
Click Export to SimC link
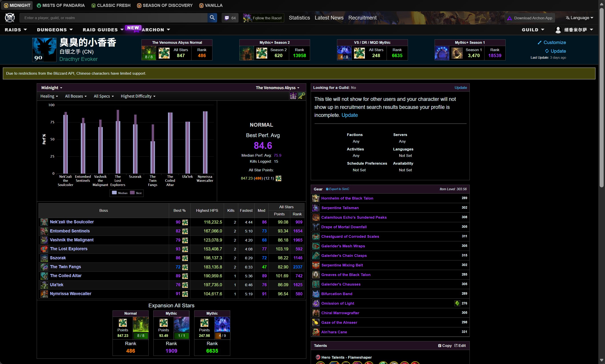click(337, 189)
